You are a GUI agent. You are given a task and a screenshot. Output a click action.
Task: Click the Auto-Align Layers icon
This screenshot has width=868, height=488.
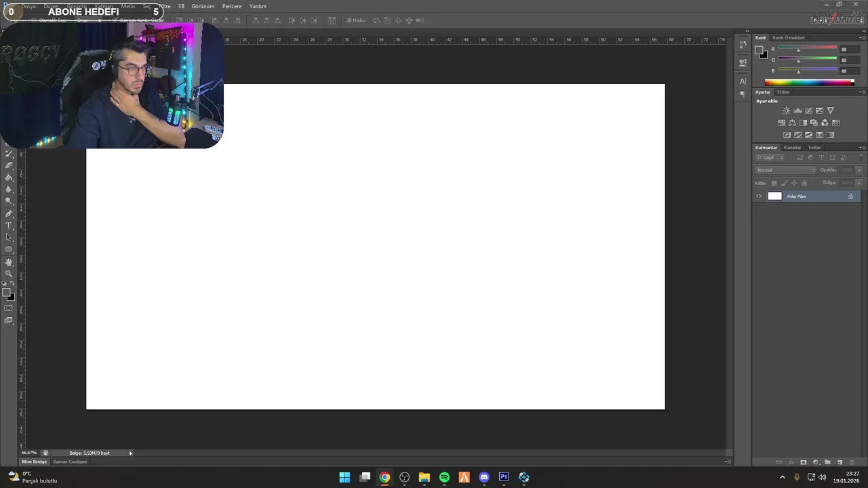[x=332, y=20]
